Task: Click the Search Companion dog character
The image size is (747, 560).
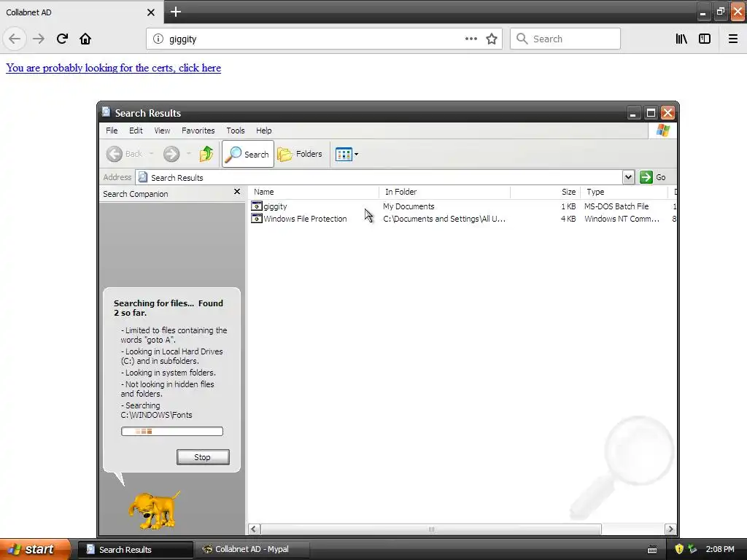Action: click(x=154, y=510)
